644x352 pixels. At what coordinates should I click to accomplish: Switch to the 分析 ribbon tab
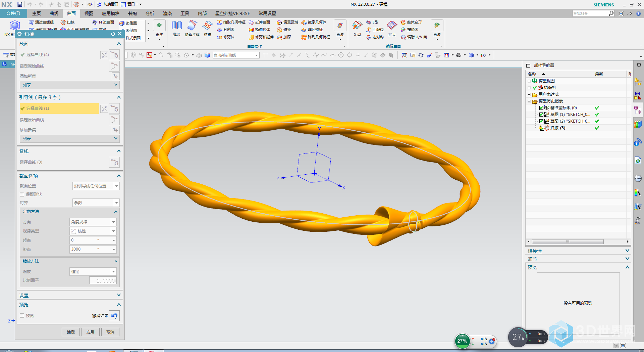click(x=150, y=13)
